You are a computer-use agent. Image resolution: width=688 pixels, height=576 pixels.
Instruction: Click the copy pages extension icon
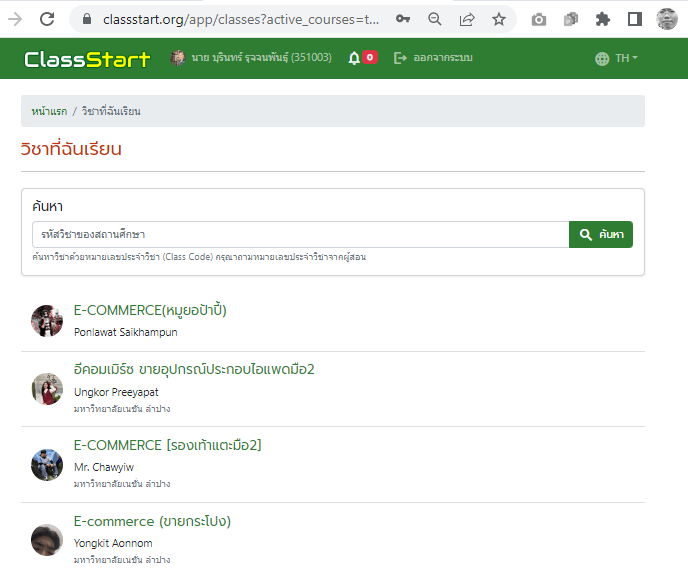pyautogui.click(x=571, y=19)
